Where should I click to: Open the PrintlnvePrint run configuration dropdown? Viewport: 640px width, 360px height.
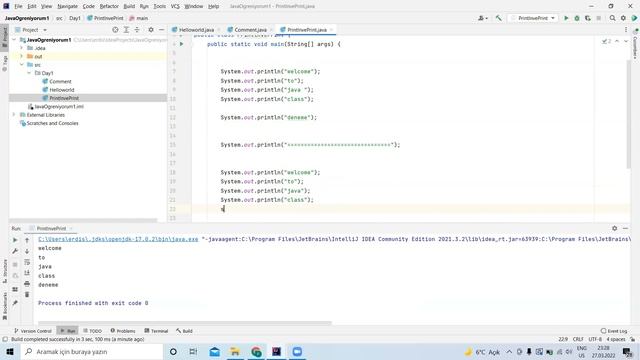[533, 18]
